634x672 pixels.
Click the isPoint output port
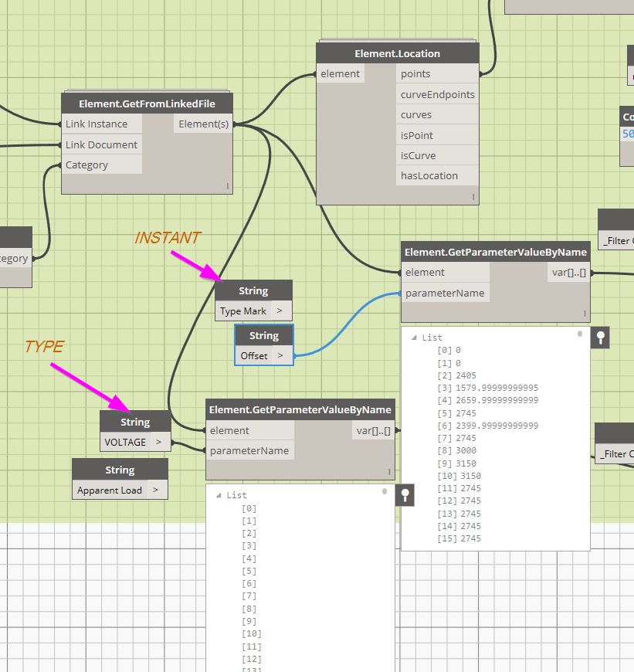437,135
